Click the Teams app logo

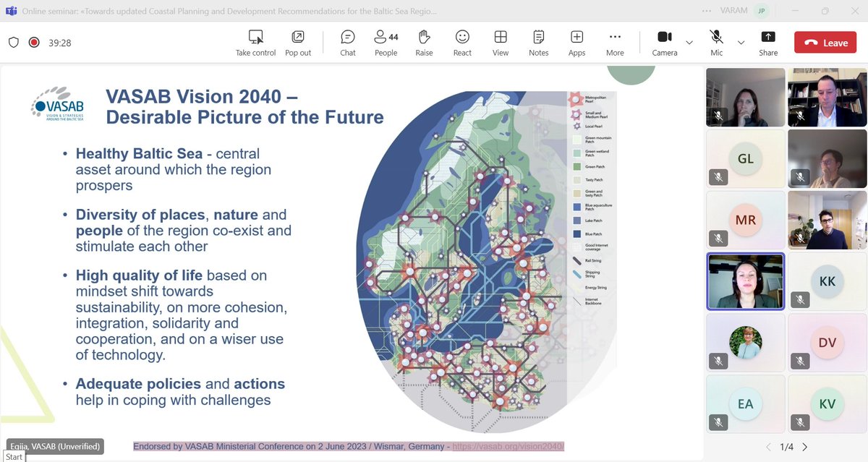(10, 12)
